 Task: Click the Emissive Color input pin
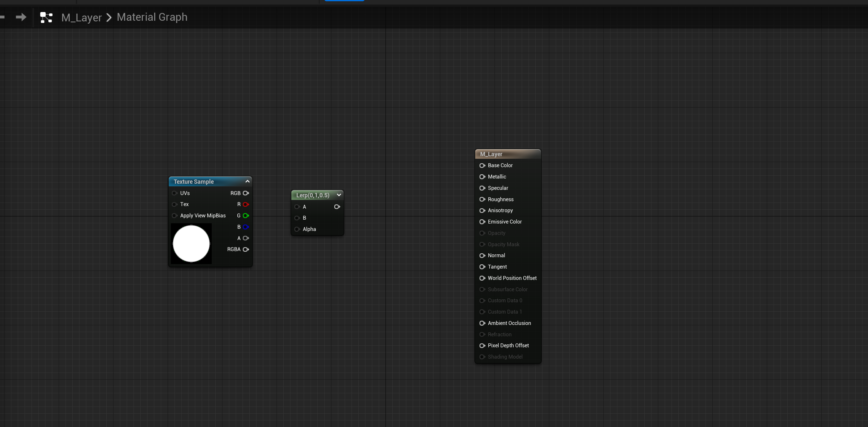[482, 222]
